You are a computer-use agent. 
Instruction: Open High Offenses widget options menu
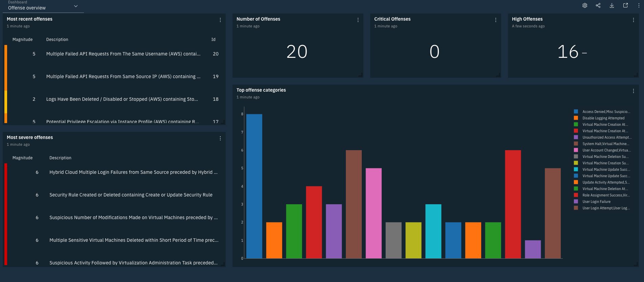pos(634,20)
